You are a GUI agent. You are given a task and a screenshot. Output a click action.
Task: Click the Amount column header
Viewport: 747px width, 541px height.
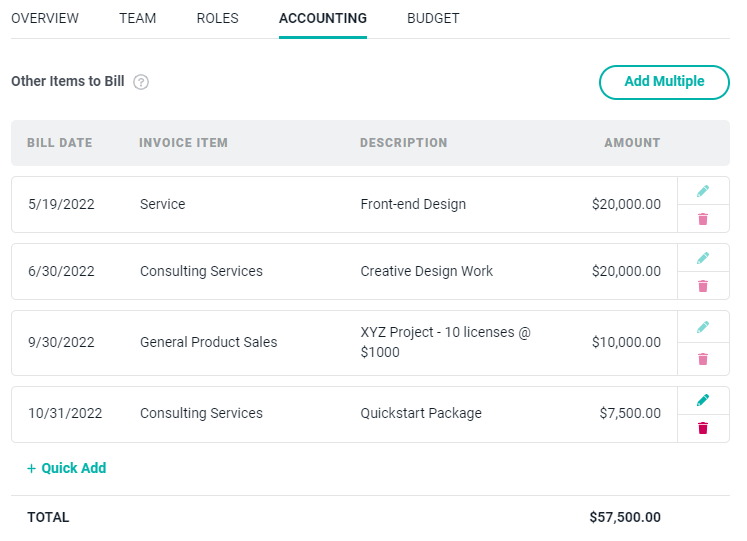pyautogui.click(x=632, y=143)
